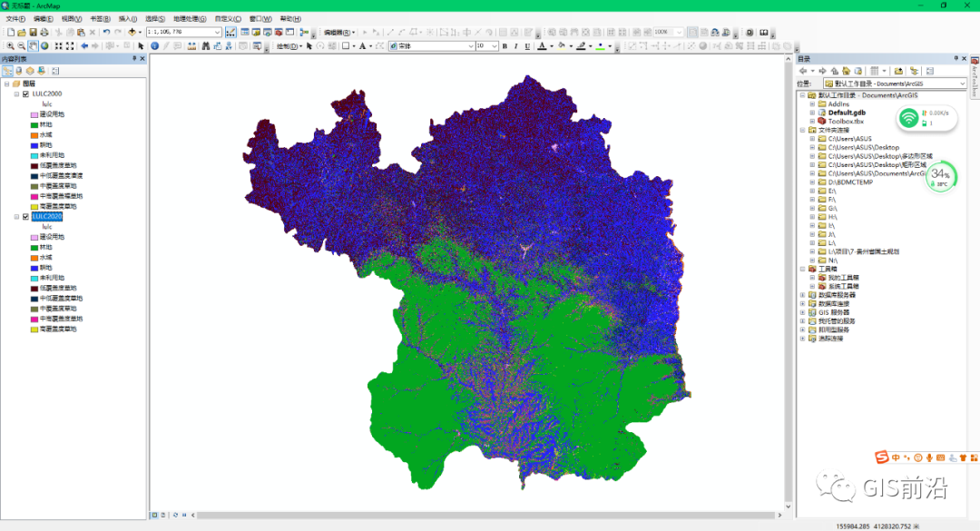Expand the Default.gdb geodatabase
This screenshot has width=980, height=531.
click(812, 113)
